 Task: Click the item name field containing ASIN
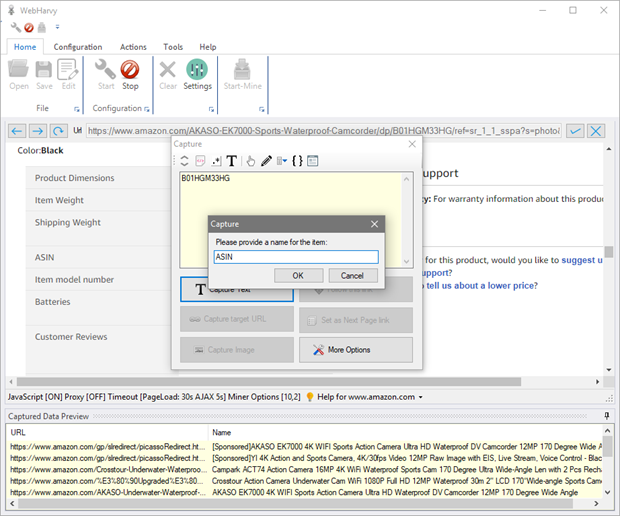tap(296, 257)
